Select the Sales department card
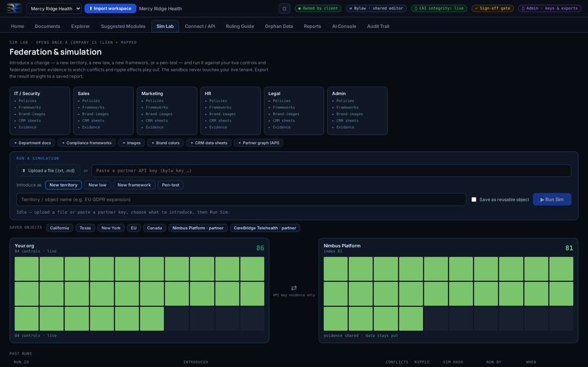Screen dimensions: 588x367 point(103,111)
